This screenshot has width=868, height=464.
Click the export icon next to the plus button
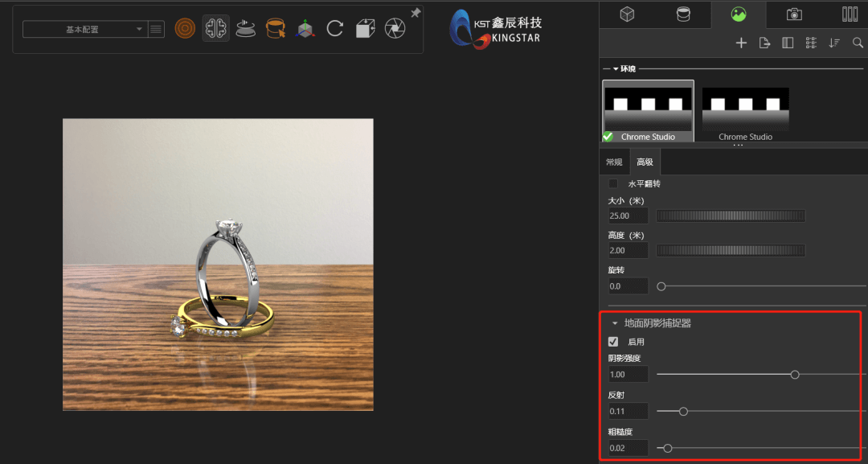point(764,43)
